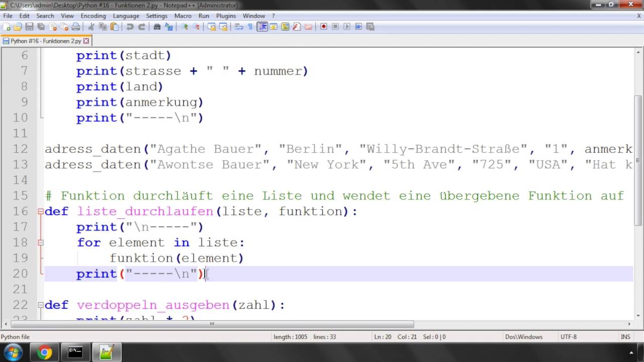This screenshot has height=362, width=644.
Task: Click the INS insert mode indicator
Action: click(x=625, y=337)
